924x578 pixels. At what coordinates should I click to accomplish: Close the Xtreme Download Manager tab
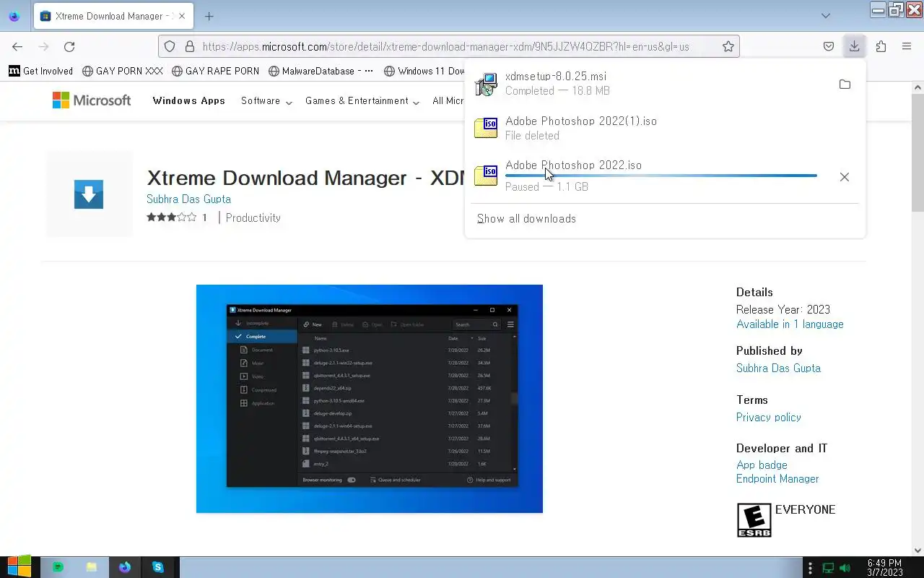coord(182,16)
